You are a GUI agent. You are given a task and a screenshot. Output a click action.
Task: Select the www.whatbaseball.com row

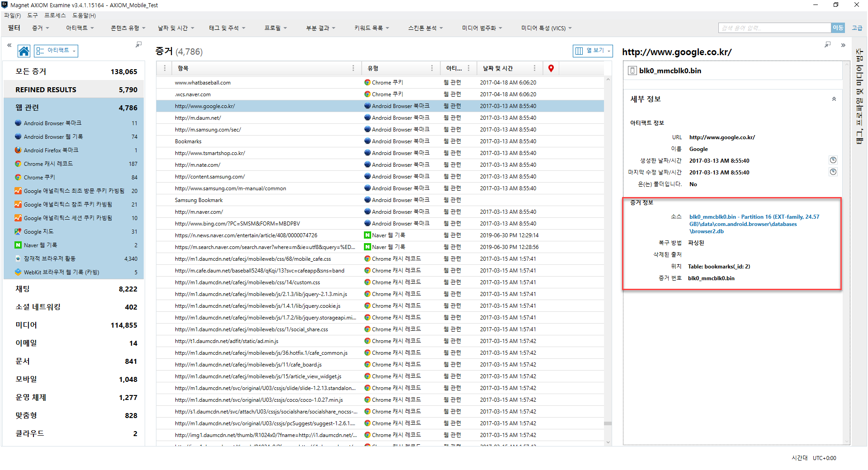pos(380,83)
